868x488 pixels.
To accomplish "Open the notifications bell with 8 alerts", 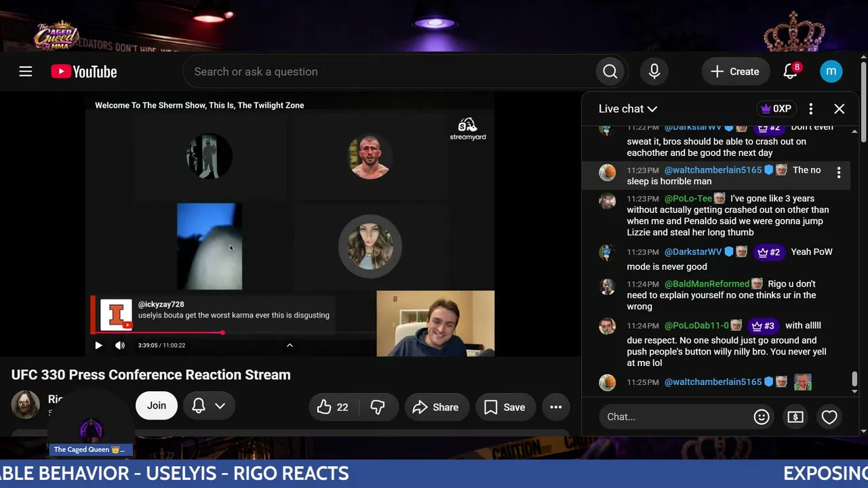I will (x=791, y=71).
